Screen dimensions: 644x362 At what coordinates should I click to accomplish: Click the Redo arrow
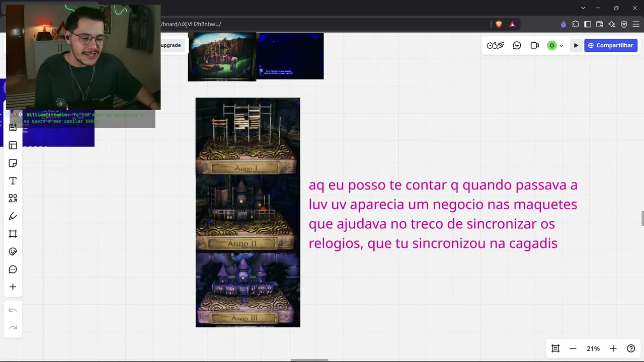click(13, 328)
